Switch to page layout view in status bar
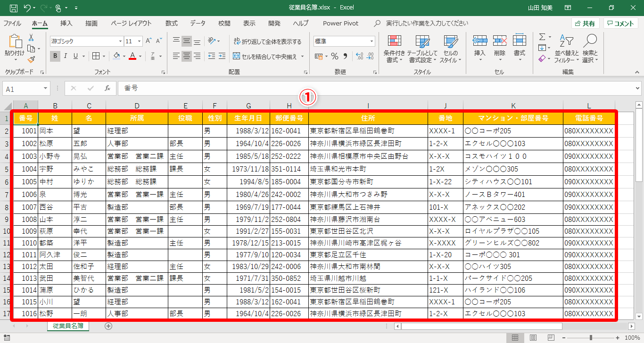This screenshot has height=343, width=644. (533, 337)
